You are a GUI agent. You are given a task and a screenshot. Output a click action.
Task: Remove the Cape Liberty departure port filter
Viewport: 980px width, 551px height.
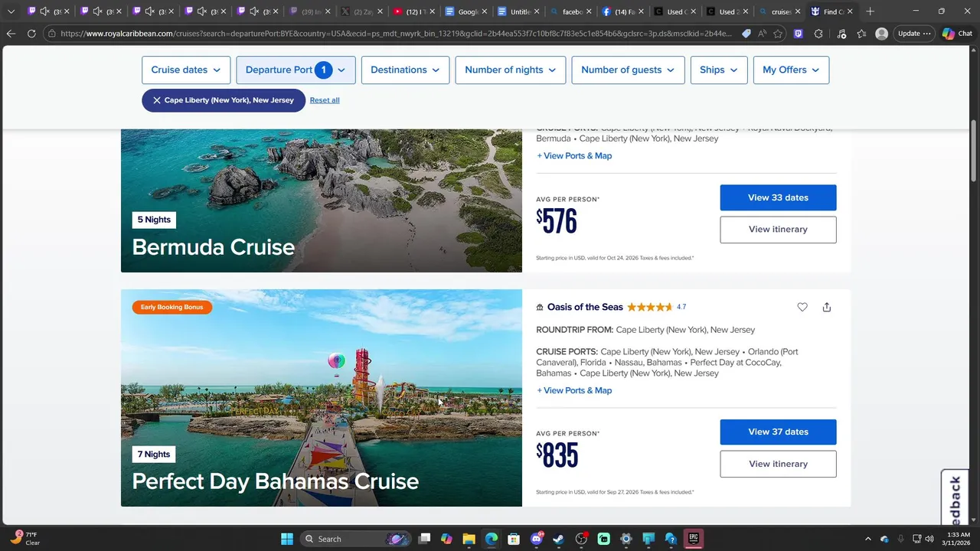pos(157,100)
